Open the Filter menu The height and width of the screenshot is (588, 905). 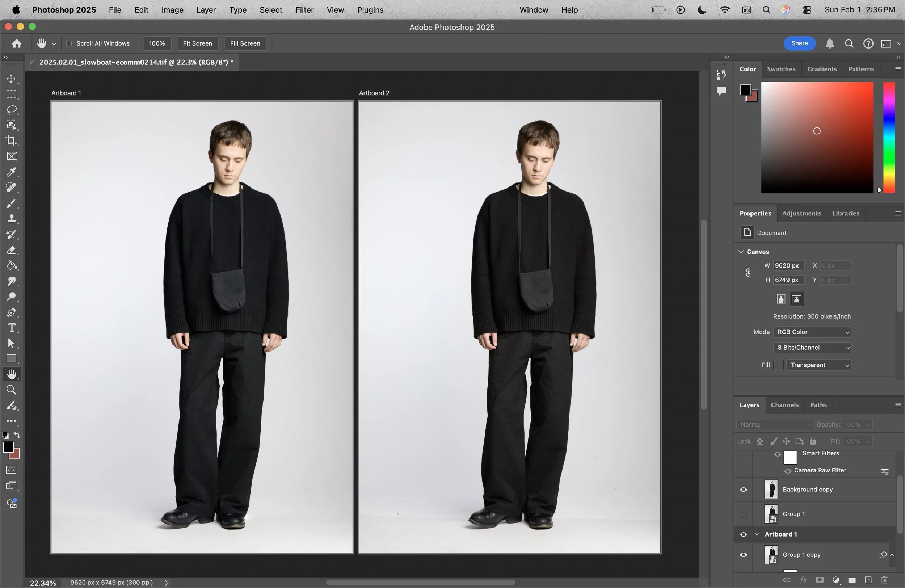click(x=304, y=10)
